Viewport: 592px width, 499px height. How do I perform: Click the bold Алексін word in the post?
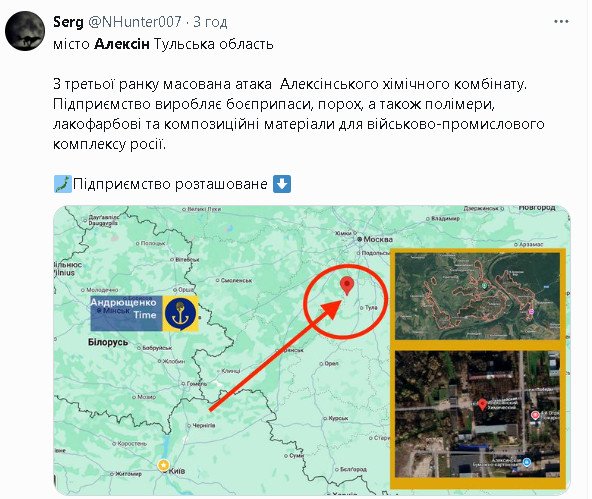(122, 44)
